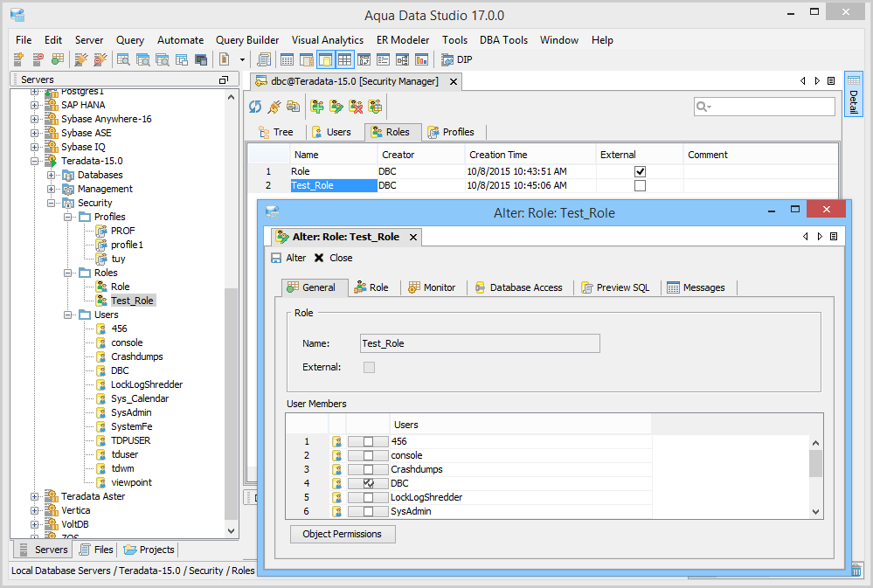
Task: Switch to the Files tab below the Servers tree
Action: point(96,550)
